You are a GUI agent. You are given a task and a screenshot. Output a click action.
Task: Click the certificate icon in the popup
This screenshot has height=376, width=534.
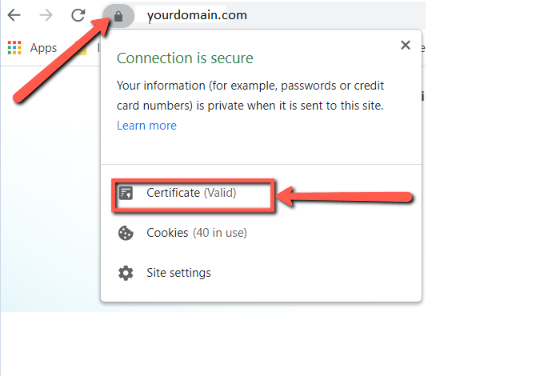[x=126, y=193]
